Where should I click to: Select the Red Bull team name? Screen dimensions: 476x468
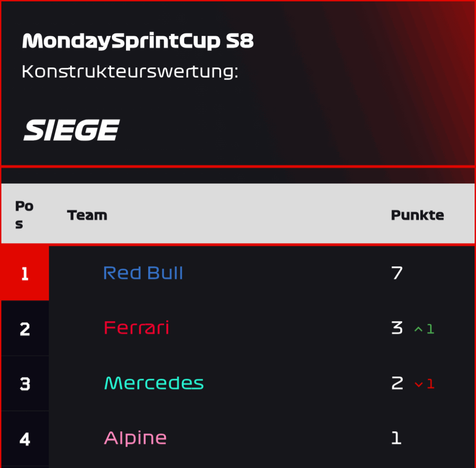click(x=143, y=272)
